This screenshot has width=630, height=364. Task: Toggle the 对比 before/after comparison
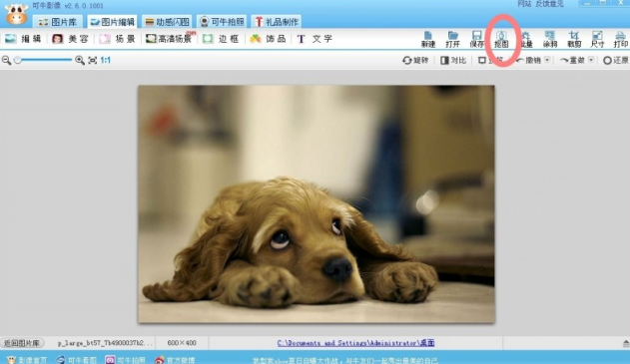click(453, 60)
